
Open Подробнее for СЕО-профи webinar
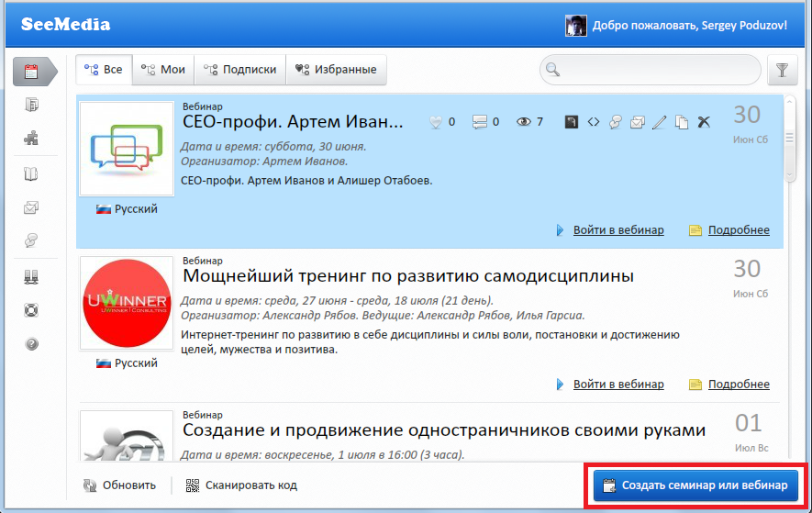[x=739, y=230]
